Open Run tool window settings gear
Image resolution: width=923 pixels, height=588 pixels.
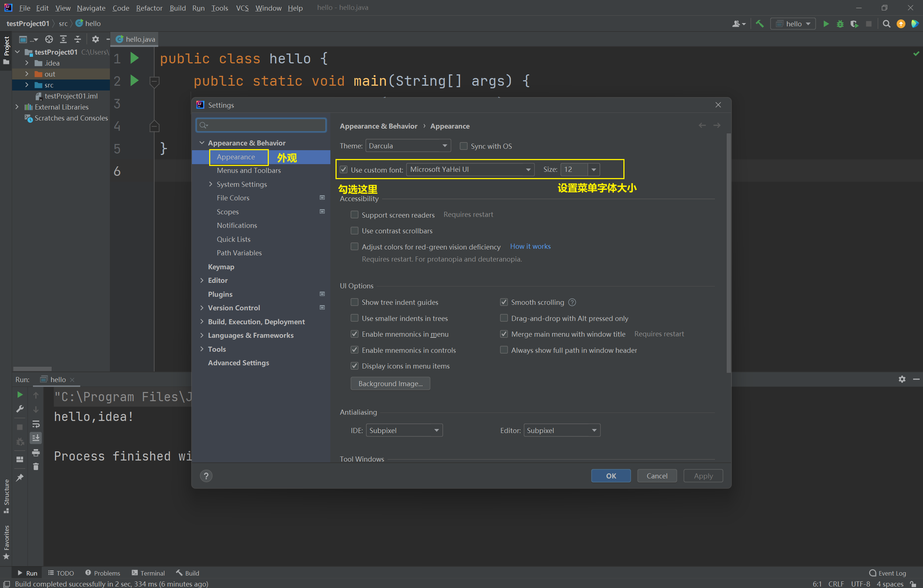coord(901,379)
